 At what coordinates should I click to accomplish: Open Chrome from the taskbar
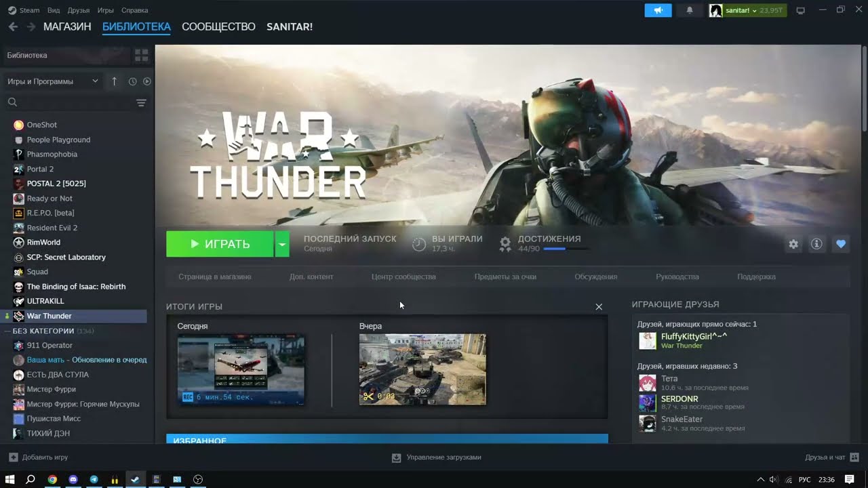[52, 479]
